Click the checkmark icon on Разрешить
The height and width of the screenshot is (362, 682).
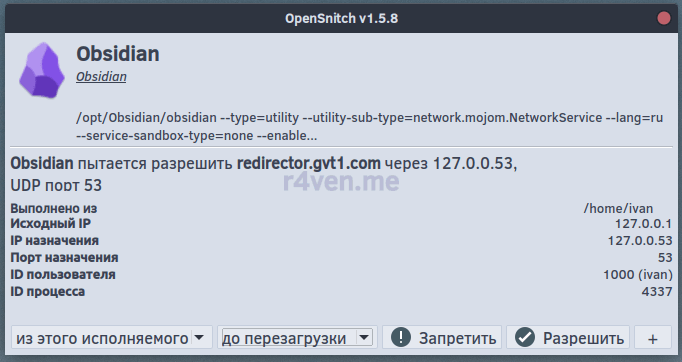coord(525,337)
